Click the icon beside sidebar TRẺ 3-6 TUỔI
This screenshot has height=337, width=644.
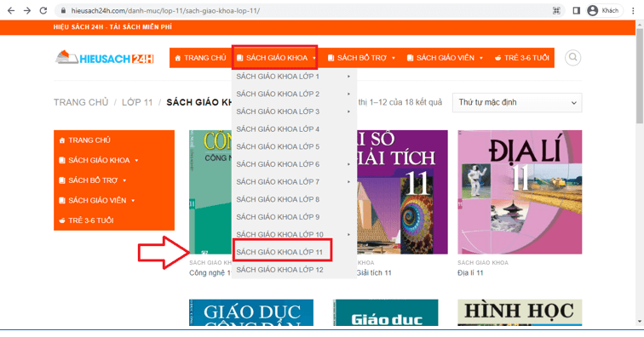(x=62, y=220)
